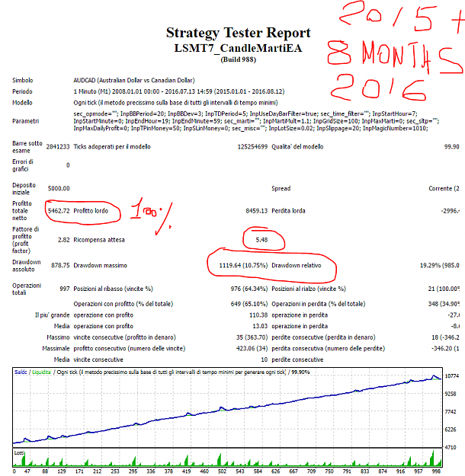The width and height of the screenshot is (465, 476).
Task: Click the Operazioni totali label
Action: tap(27, 289)
